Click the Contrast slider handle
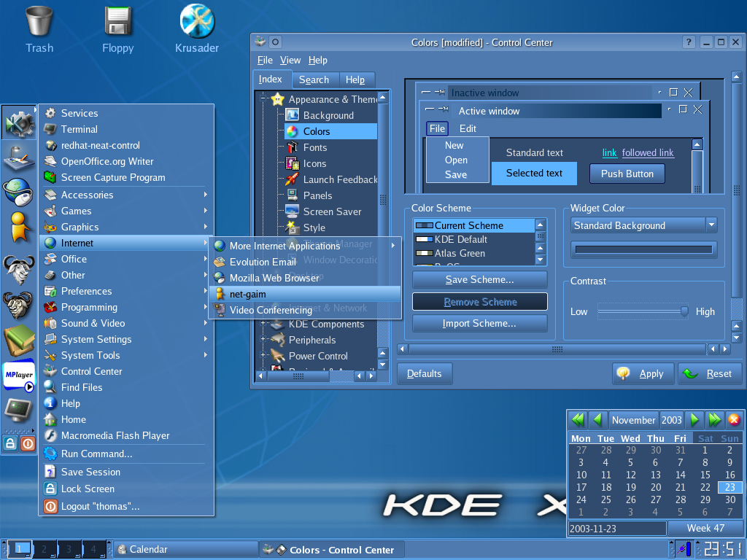This screenshot has width=747, height=560. click(684, 311)
